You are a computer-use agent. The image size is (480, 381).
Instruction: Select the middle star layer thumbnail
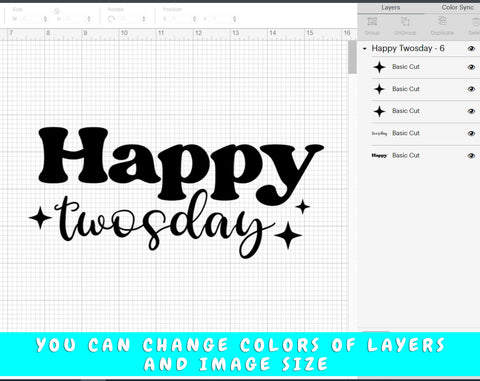click(379, 89)
